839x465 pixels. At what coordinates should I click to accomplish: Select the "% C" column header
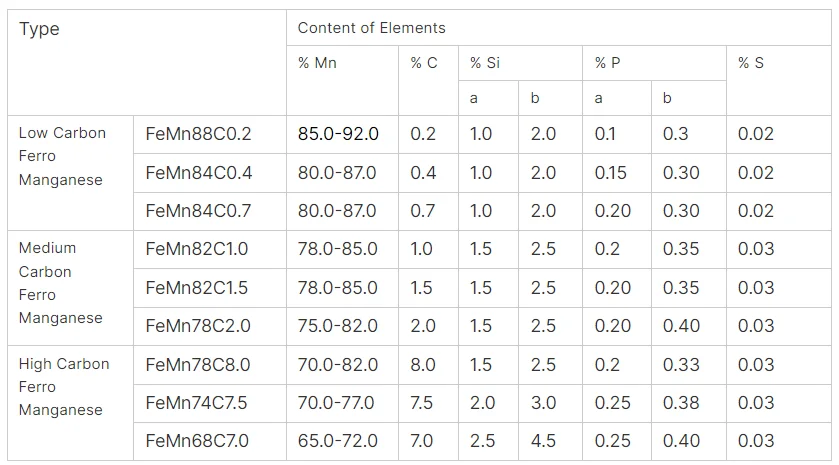(x=424, y=63)
